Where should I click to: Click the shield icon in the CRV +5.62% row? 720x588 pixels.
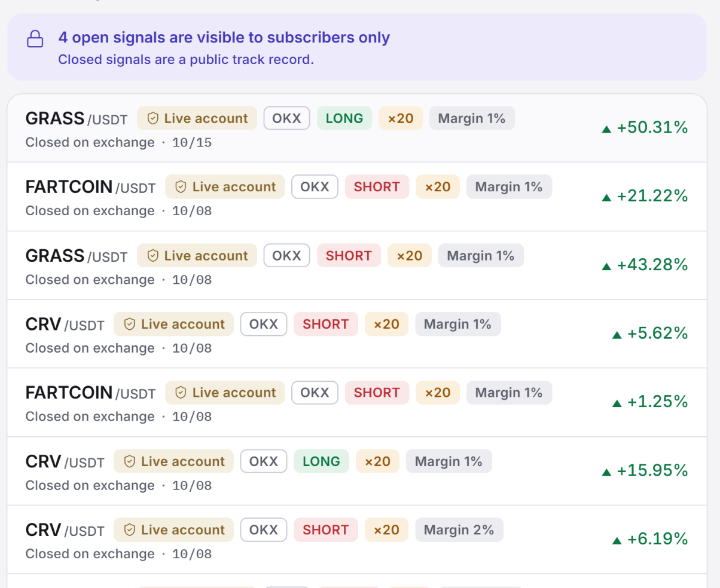(x=130, y=324)
